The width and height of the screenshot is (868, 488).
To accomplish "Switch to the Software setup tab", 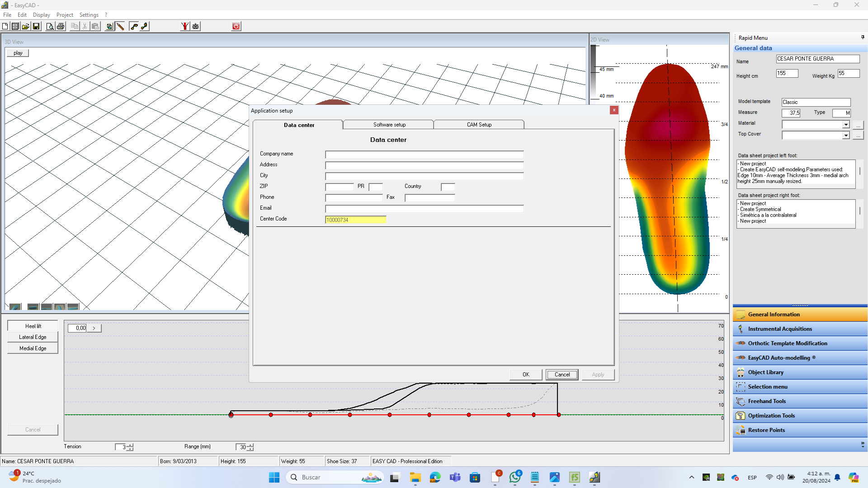I will 389,125.
